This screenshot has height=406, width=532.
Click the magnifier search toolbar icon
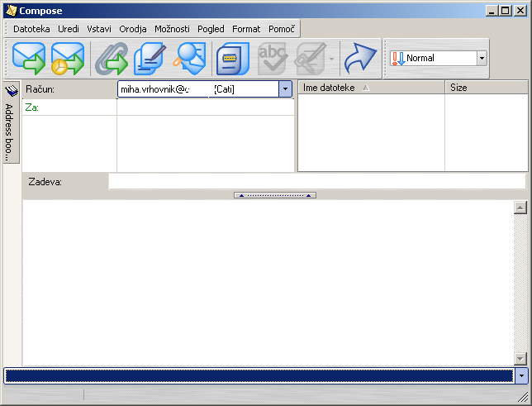tap(189, 59)
